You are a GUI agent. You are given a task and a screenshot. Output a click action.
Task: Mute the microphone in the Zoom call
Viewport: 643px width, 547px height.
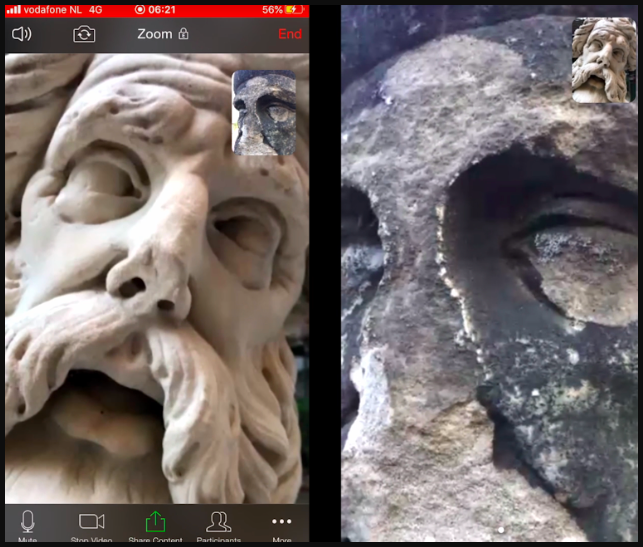click(28, 523)
